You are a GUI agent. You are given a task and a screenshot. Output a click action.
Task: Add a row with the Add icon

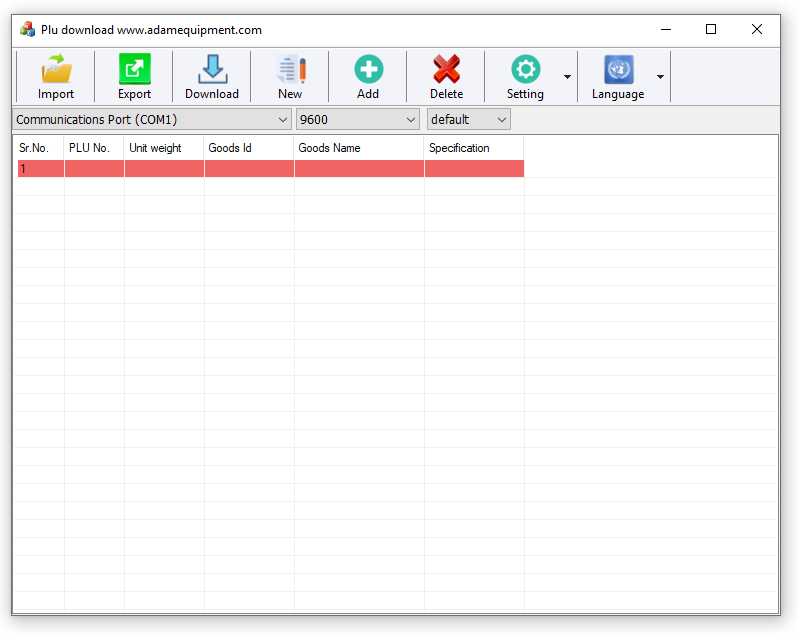click(368, 70)
